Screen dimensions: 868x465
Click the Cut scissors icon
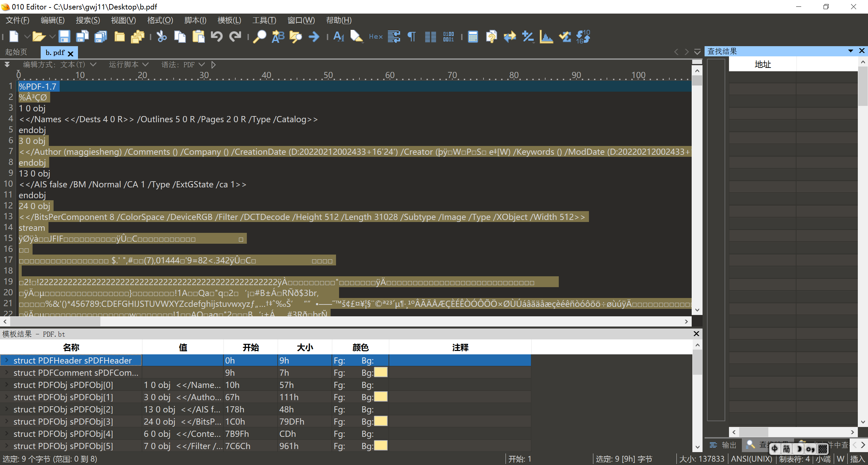tap(162, 36)
